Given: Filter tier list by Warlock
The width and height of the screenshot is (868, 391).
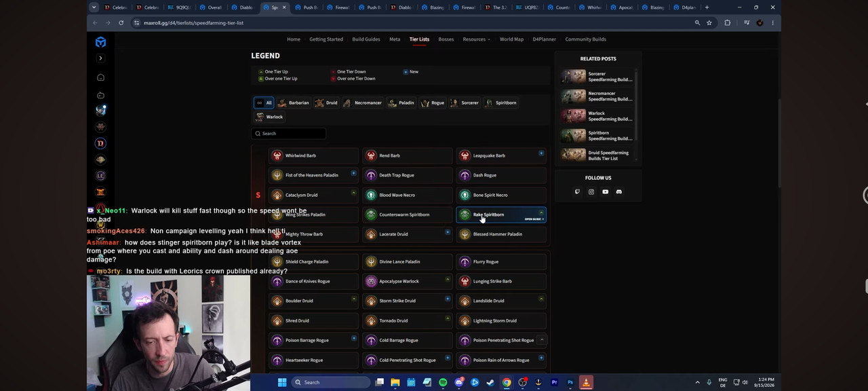Looking at the screenshot, I should [x=269, y=117].
